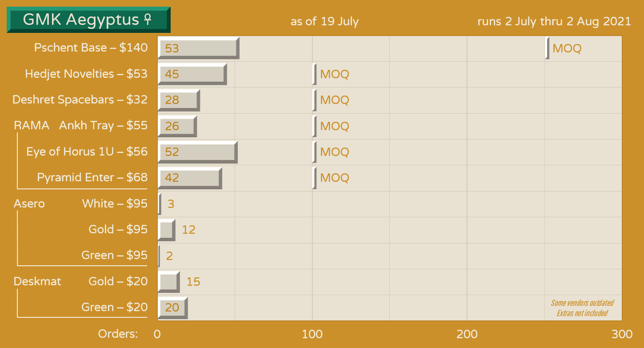Click the 'as of 19 July' date text

pos(324,21)
